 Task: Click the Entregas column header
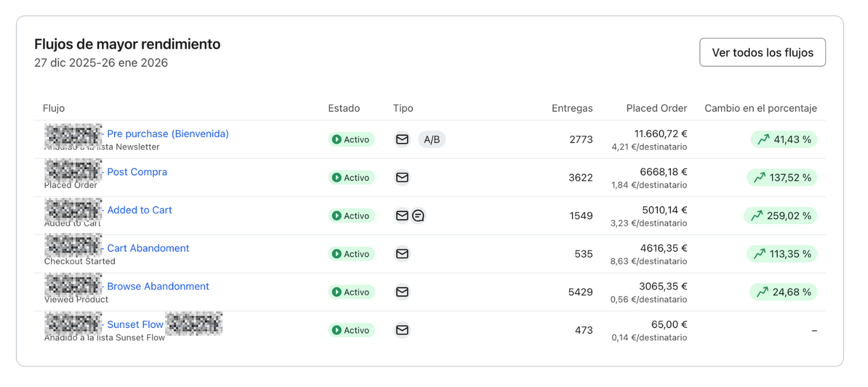[x=572, y=108]
